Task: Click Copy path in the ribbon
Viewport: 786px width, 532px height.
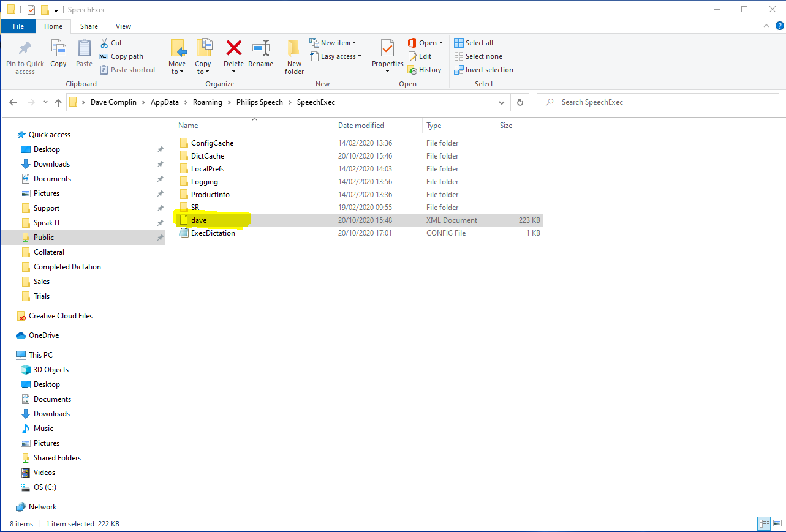Action: click(x=121, y=56)
